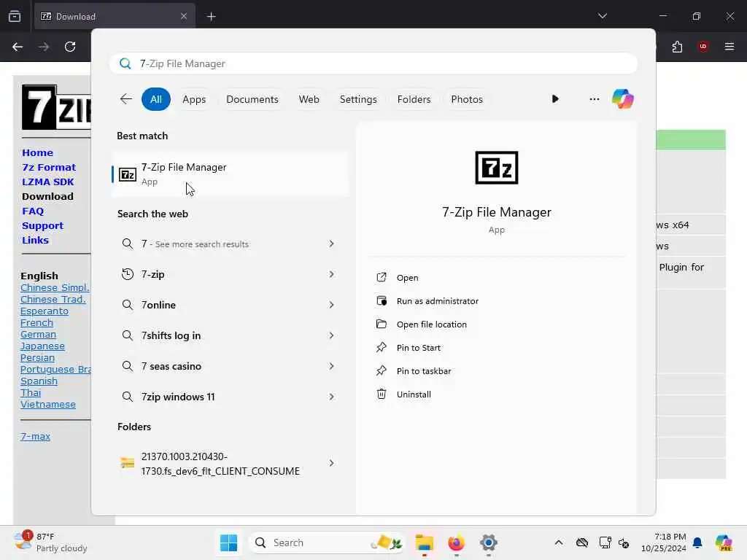Click Run as administrator
This screenshot has width=747, height=560.
[x=438, y=301]
